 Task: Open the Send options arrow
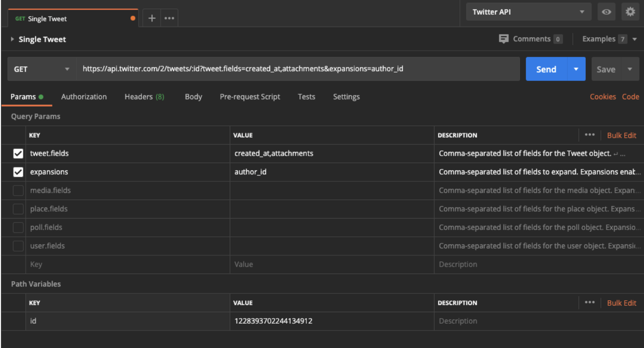click(x=576, y=69)
